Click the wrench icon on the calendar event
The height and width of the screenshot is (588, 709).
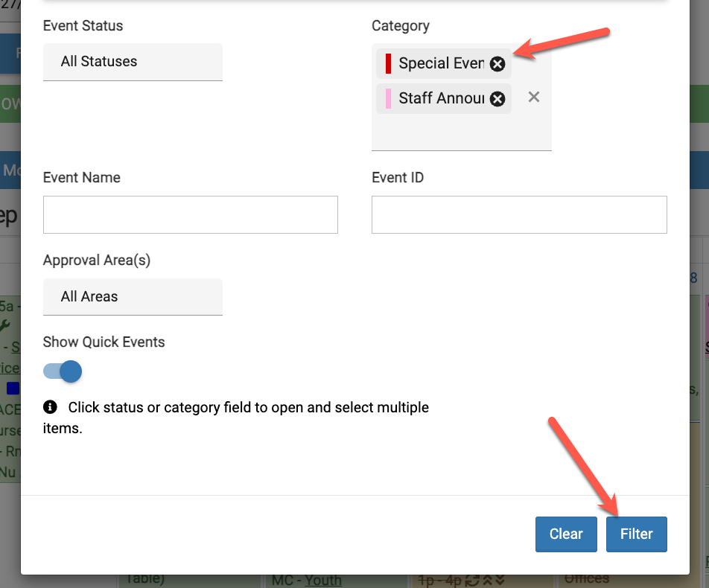pyautogui.click(x=5, y=325)
